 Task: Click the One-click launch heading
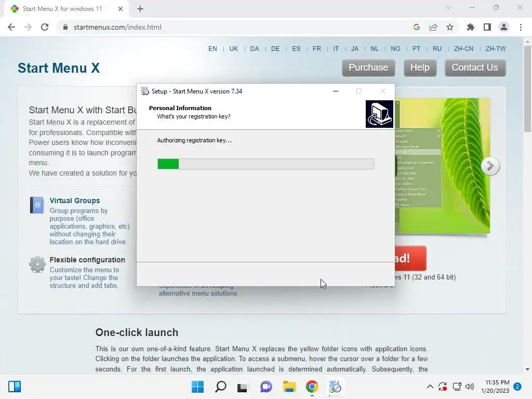pyautogui.click(x=137, y=332)
